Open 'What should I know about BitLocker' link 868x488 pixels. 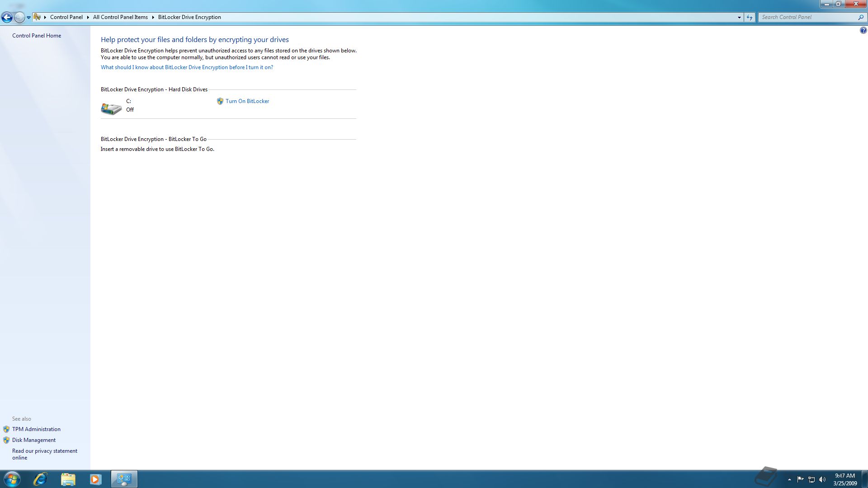(x=187, y=67)
